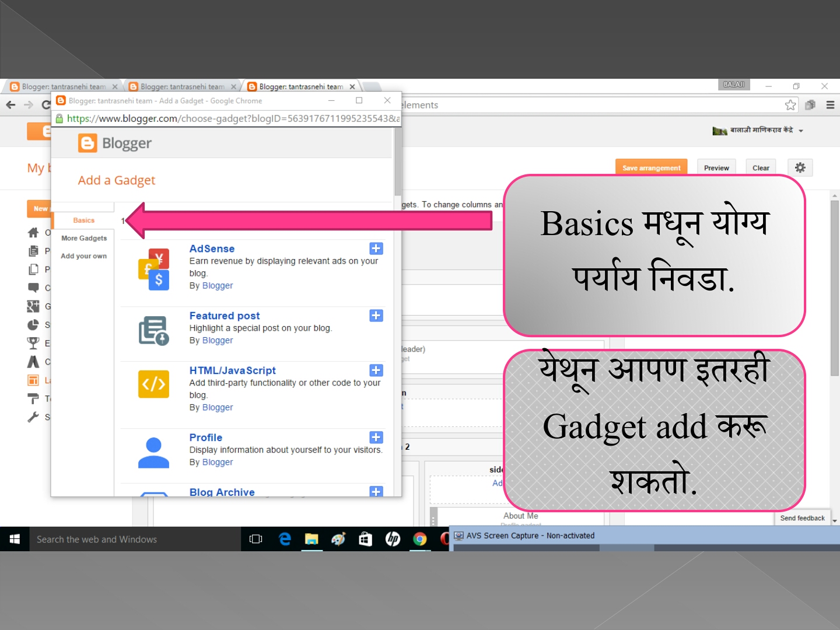Click the popup window URL address bar
Image resolution: width=840 pixels, height=630 pixels.
tap(228, 118)
